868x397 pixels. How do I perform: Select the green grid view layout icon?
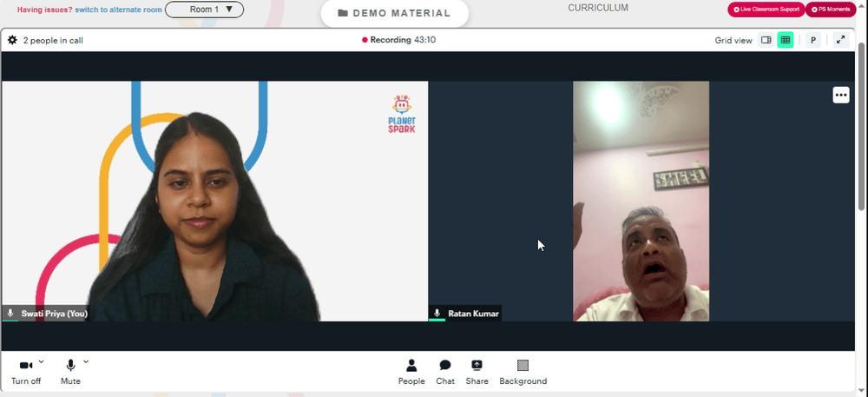pyautogui.click(x=785, y=40)
